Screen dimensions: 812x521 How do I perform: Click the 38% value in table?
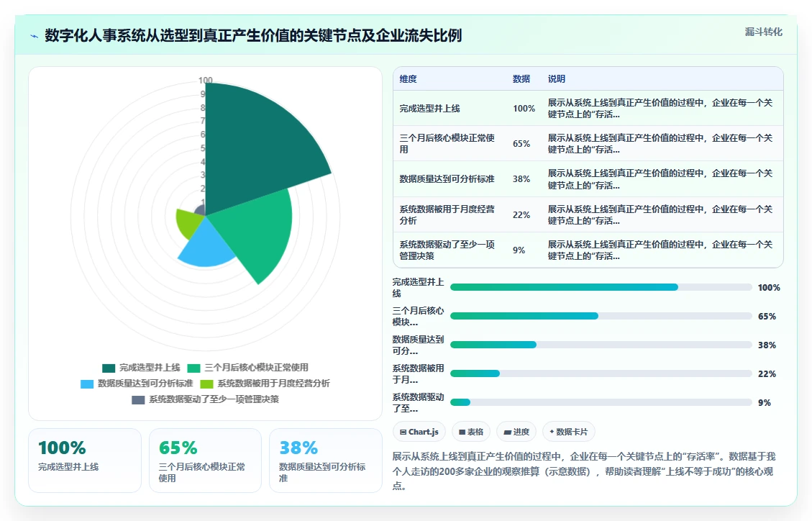(x=521, y=178)
